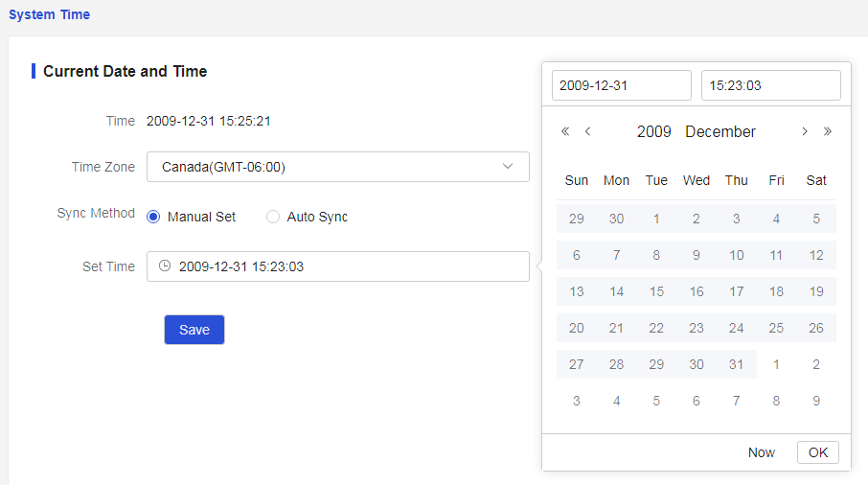Select the Manual Set radio button
The height and width of the screenshot is (485, 868).
coord(153,217)
